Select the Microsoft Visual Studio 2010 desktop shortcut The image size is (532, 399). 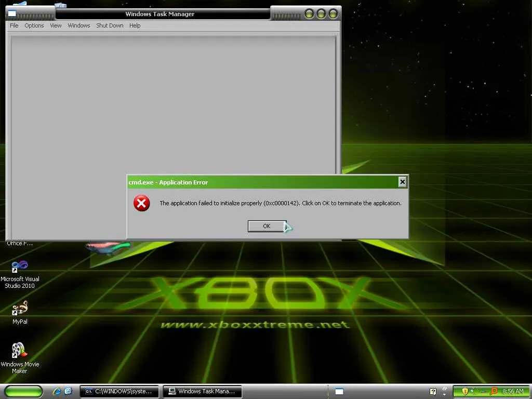(20, 275)
